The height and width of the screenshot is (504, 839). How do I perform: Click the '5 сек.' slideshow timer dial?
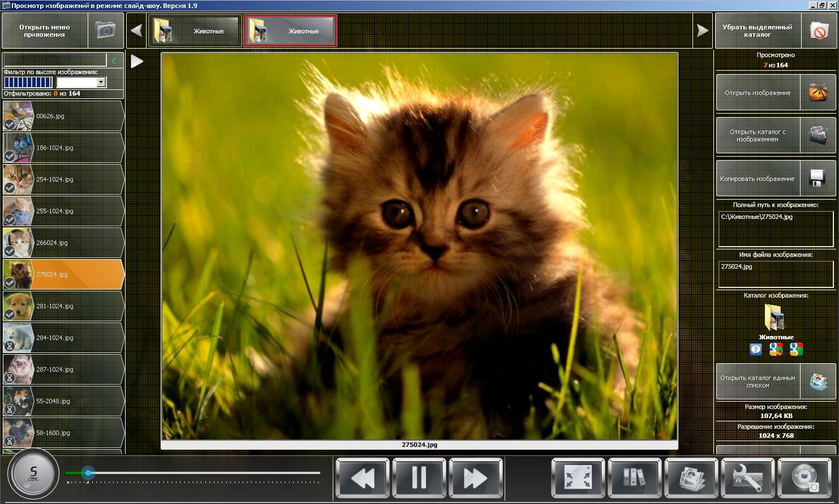[33, 474]
